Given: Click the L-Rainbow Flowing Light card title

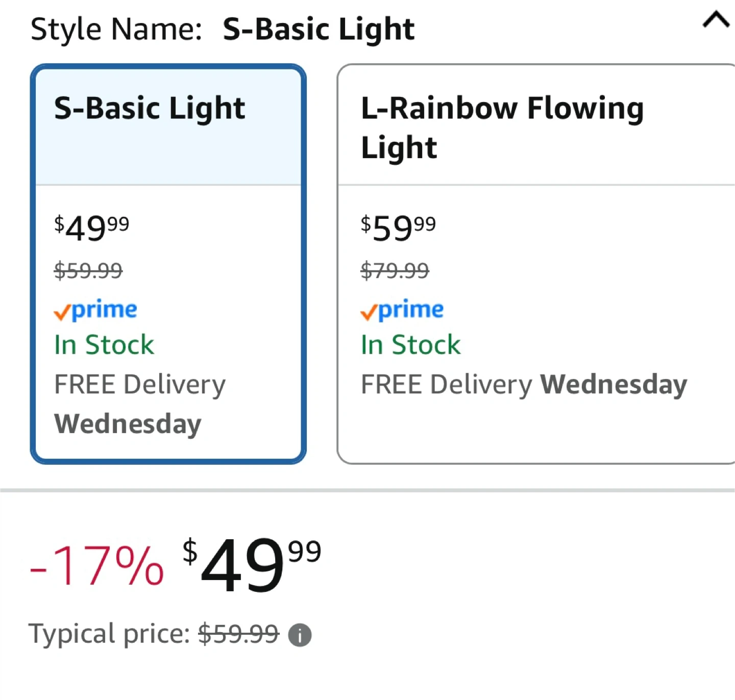Looking at the screenshot, I should [502, 128].
